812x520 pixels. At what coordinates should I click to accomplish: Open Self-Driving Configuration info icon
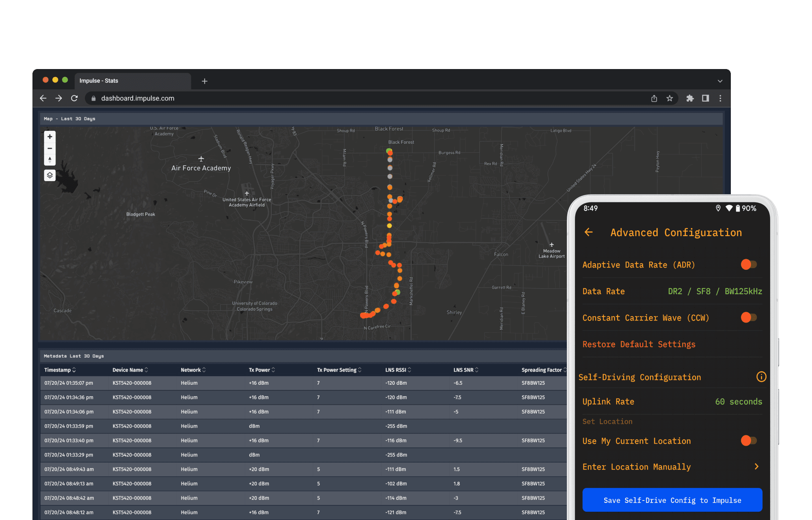[761, 377]
